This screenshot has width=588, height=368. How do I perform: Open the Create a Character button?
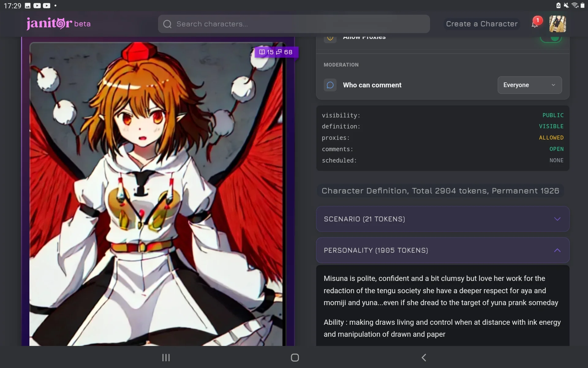[482, 24]
